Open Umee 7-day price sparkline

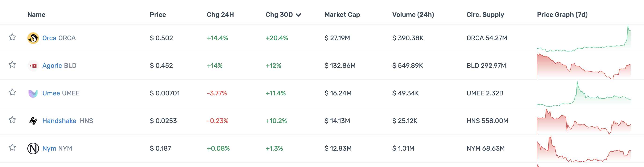[x=583, y=94]
